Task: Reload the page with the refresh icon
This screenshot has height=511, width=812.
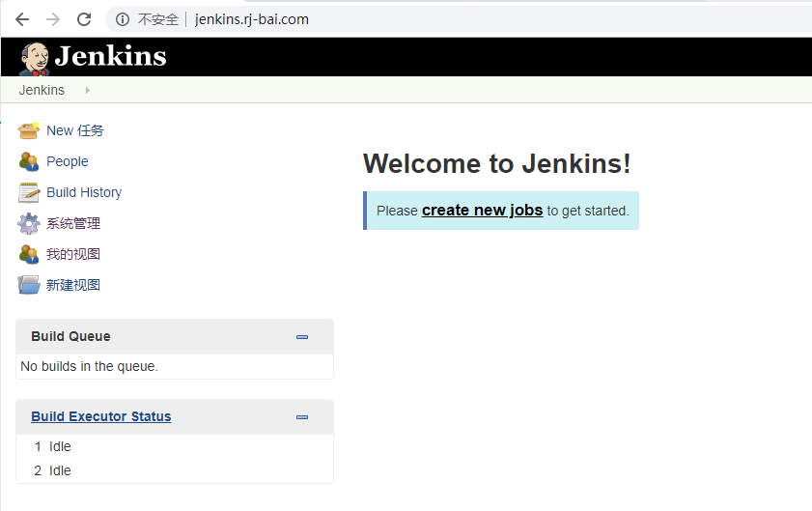Action: coord(84,19)
